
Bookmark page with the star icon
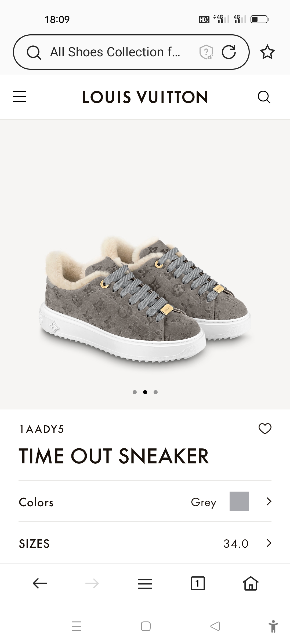[267, 52]
